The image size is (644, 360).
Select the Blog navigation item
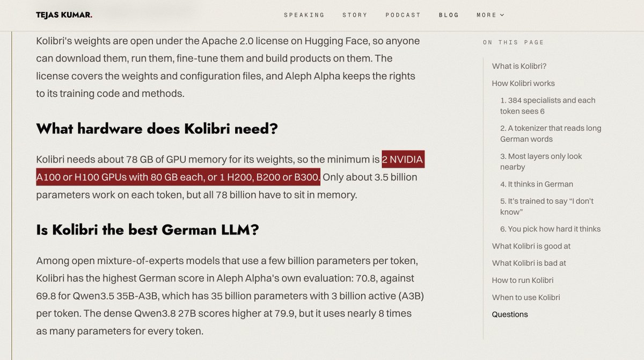449,15
